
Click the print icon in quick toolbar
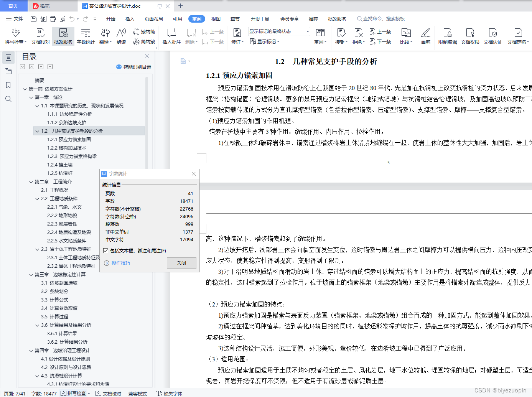[x=53, y=19]
